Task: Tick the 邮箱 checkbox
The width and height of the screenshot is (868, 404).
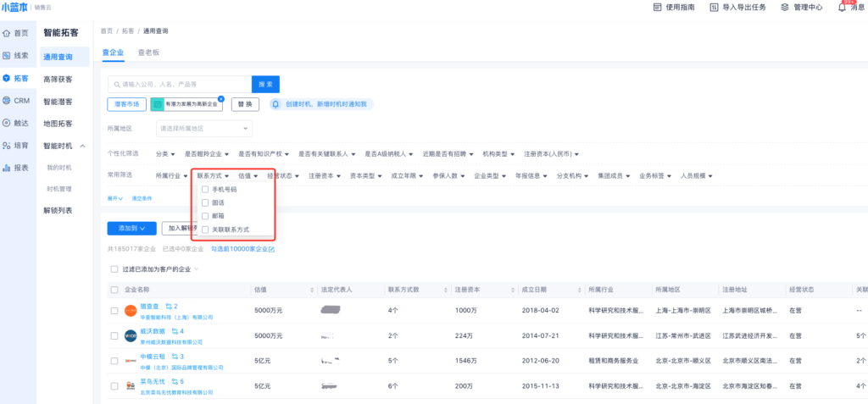Action: pyautogui.click(x=205, y=216)
